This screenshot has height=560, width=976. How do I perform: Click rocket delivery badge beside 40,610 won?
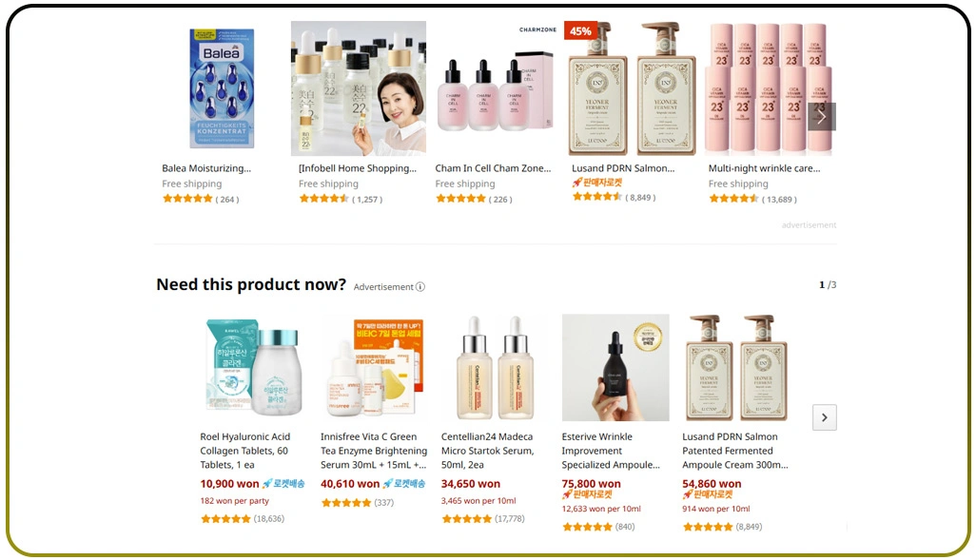point(403,484)
